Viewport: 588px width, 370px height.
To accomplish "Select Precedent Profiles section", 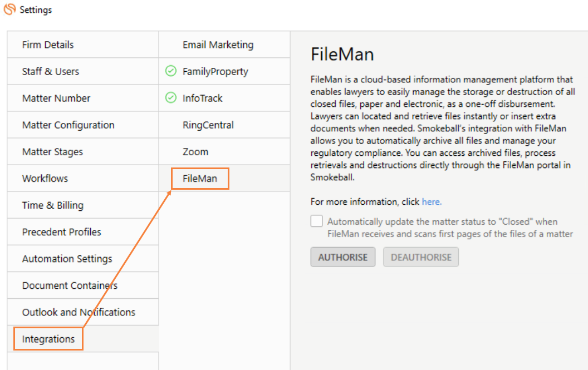I will pyautogui.click(x=83, y=231).
